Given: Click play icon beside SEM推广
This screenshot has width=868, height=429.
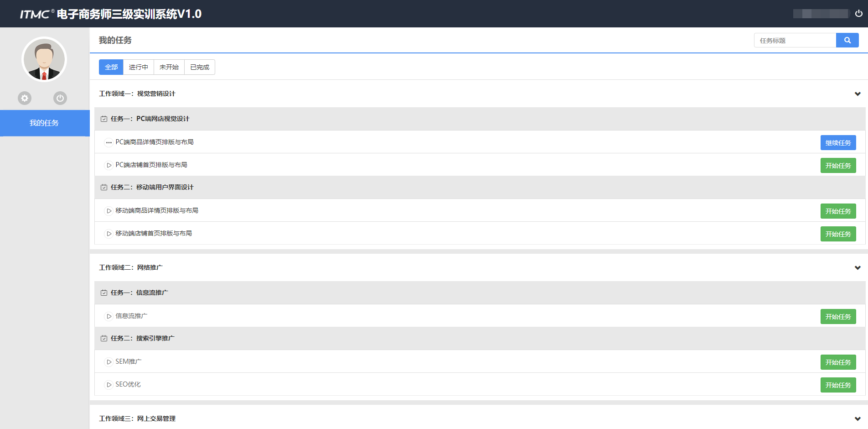Looking at the screenshot, I should [108, 362].
